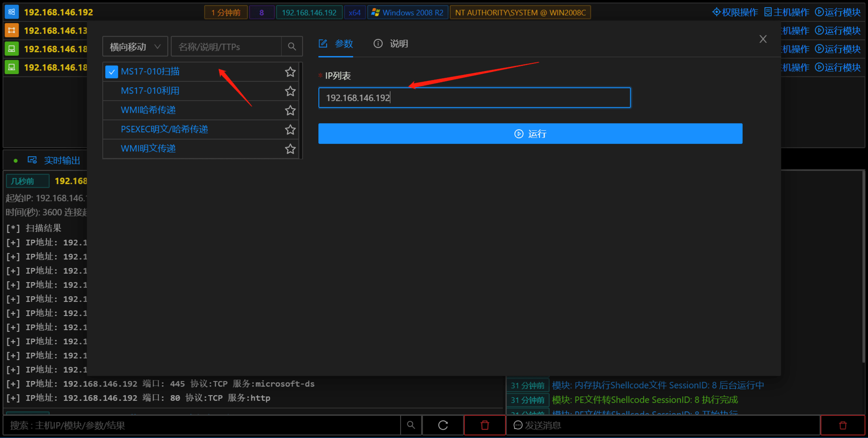The height and width of the screenshot is (438, 868).
Task: Favorite the MS17-010扫描 module star
Action: pyautogui.click(x=290, y=72)
